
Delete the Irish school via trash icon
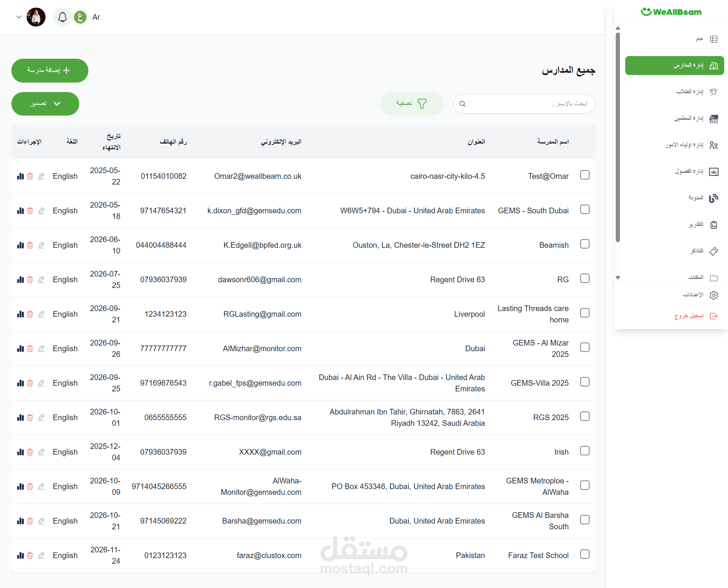click(x=30, y=452)
